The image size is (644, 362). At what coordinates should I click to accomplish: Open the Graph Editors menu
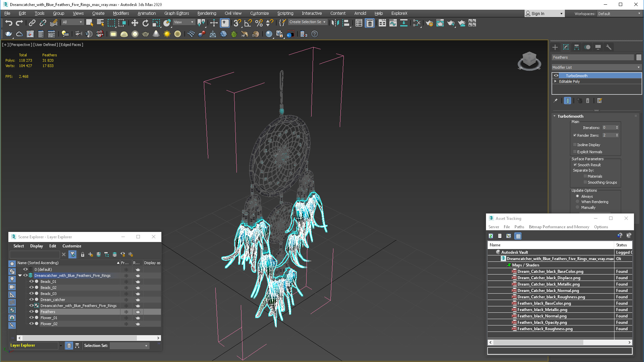[x=176, y=13]
